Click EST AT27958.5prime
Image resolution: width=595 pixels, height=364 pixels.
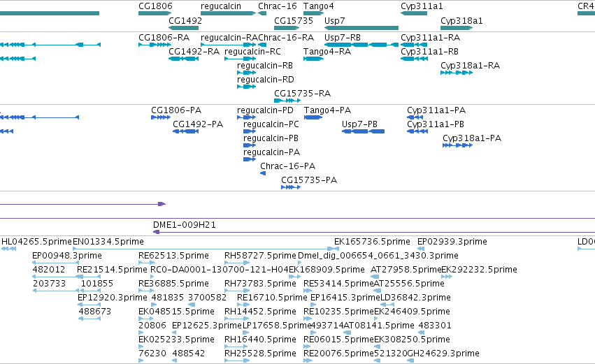[375, 277]
